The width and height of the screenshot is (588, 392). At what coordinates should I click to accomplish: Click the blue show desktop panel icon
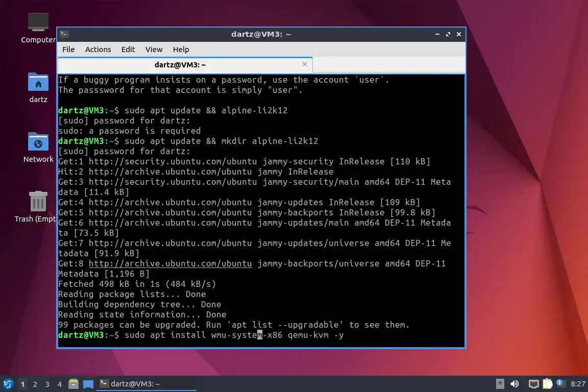click(x=88, y=384)
